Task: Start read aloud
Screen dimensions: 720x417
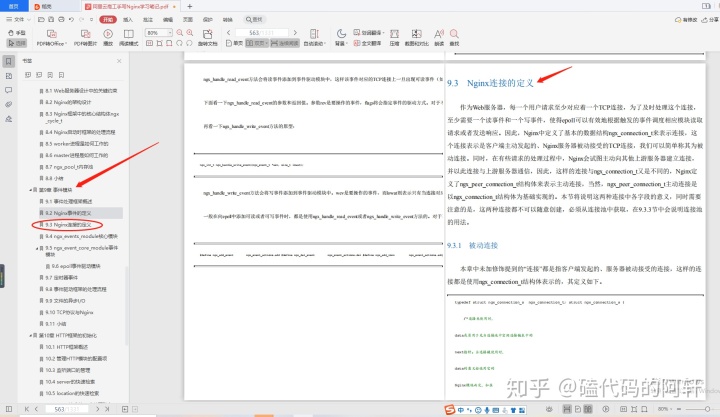Action: [439, 38]
